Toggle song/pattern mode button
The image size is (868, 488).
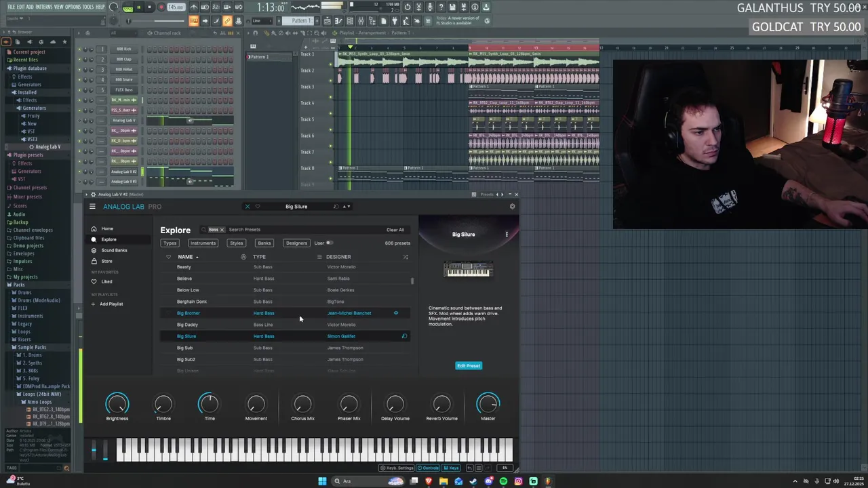[x=127, y=7]
